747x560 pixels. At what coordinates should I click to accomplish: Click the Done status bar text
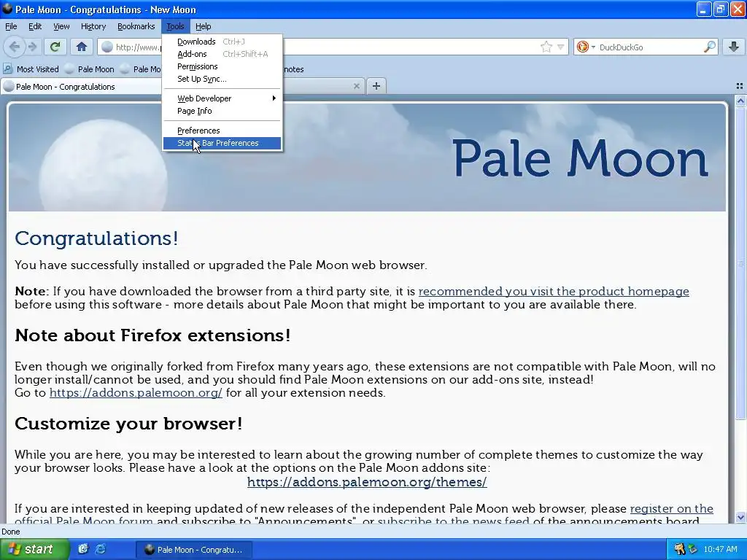point(10,532)
